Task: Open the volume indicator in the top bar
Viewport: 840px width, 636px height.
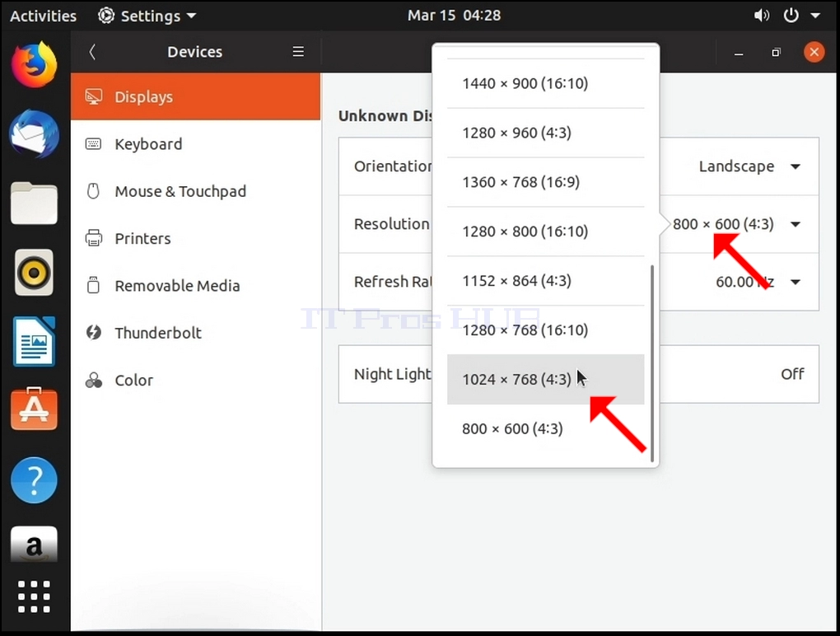Action: point(761,16)
